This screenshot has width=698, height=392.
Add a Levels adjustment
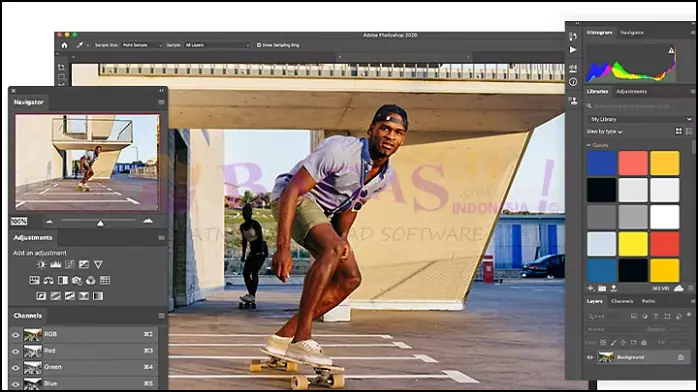[x=56, y=264]
